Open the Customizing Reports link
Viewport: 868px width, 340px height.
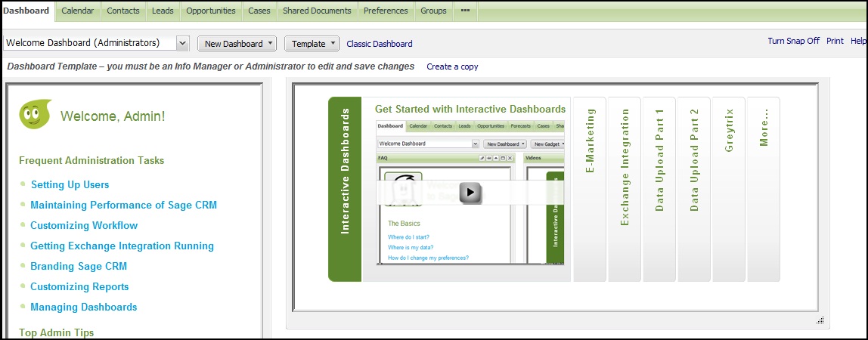(79, 286)
